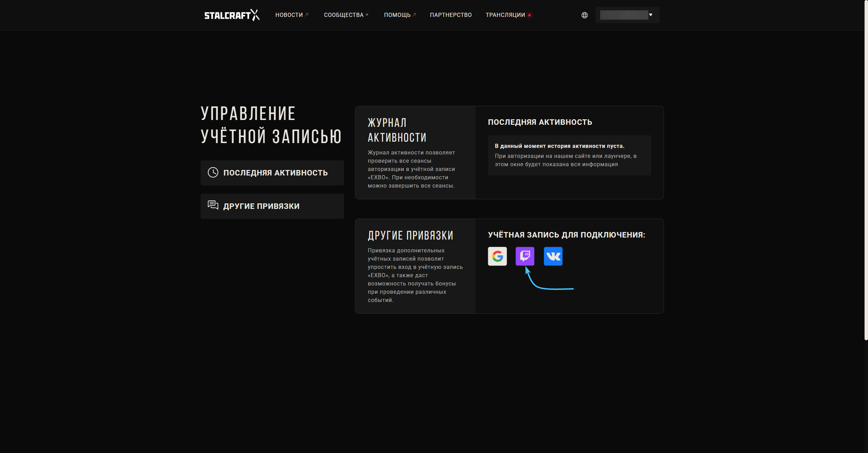Click external arrow icon next to Помощь
Viewport: 868px width, 453px height.
(x=414, y=15)
